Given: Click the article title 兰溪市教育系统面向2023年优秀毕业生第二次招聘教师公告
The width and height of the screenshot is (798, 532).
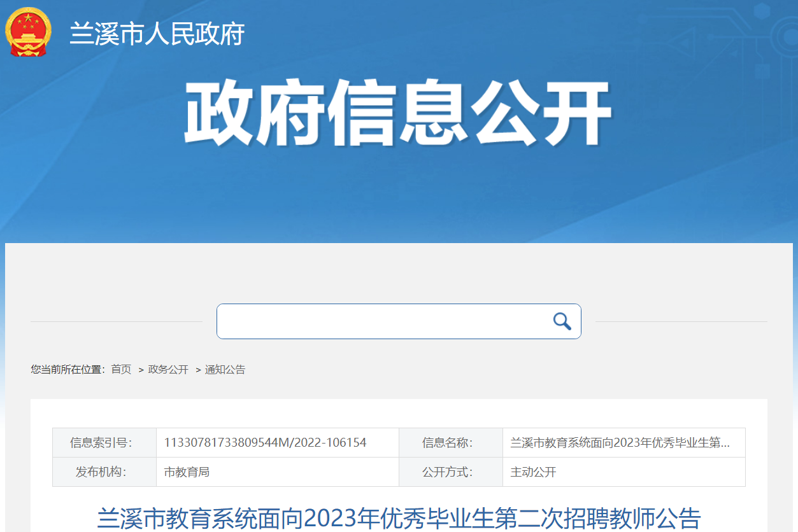Looking at the screenshot, I should (399, 519).
